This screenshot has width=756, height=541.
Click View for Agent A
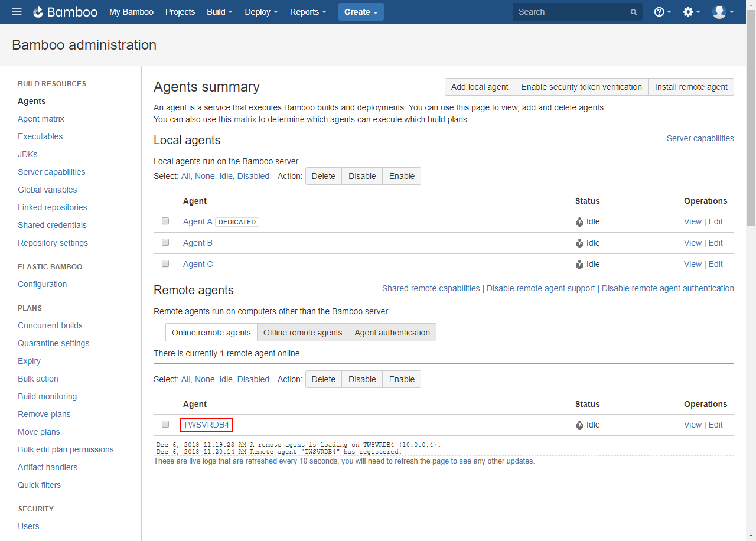tap(693, 221)
